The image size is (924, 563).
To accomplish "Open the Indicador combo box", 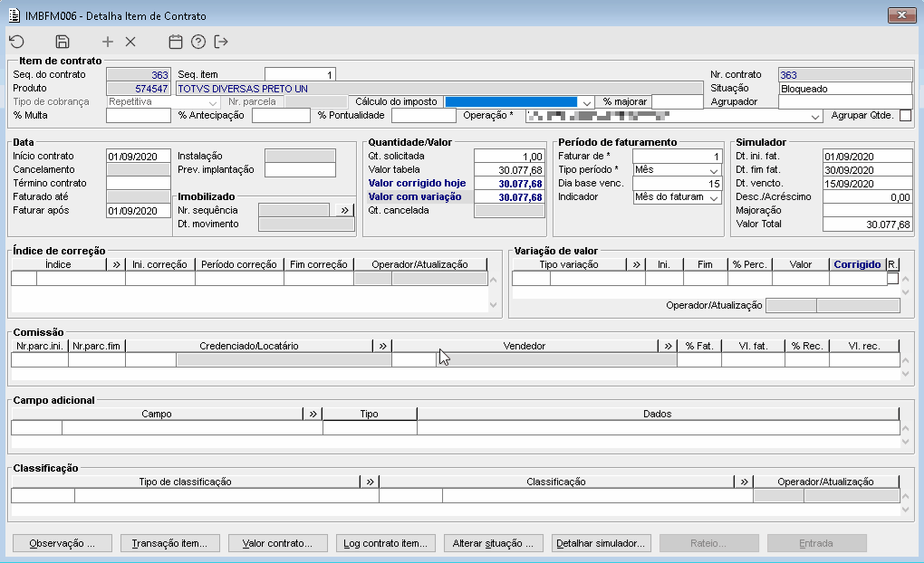I will [714, 197].
